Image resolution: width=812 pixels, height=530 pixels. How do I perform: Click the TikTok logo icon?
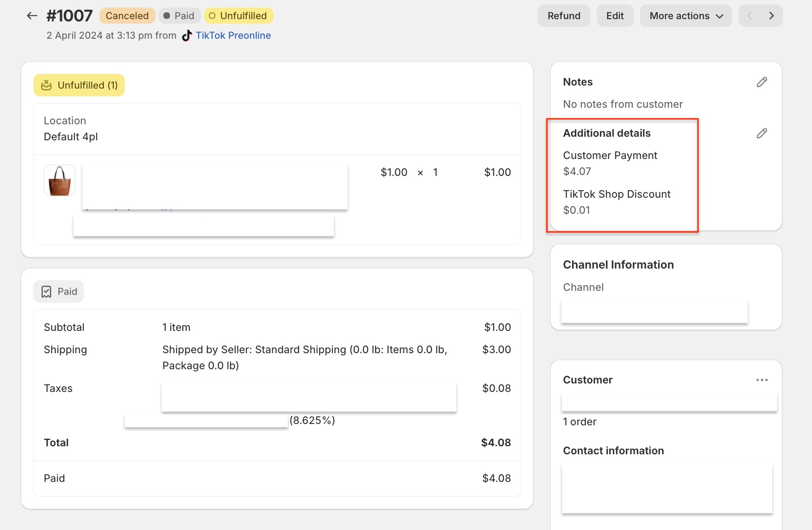[x=187, y=36]
